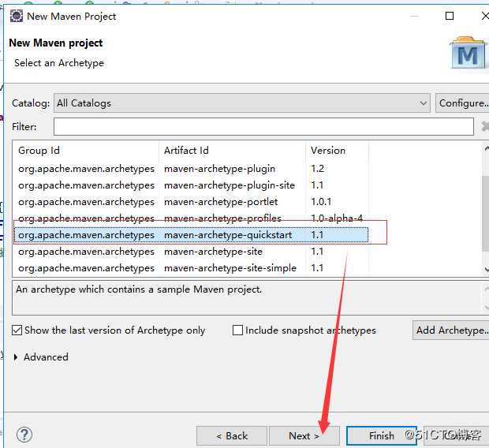Click version 1.2 cell
Viewport: 489px width, 448px height.
pos(318,169)
